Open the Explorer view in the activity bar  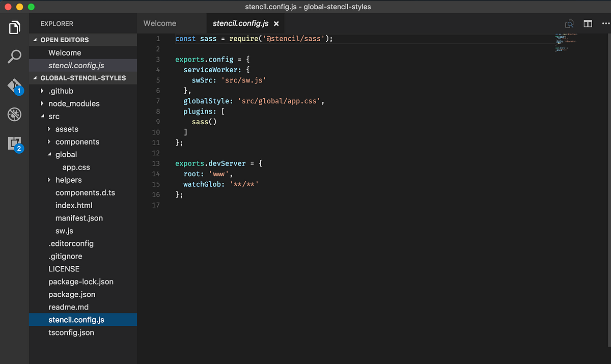point(14,27)
